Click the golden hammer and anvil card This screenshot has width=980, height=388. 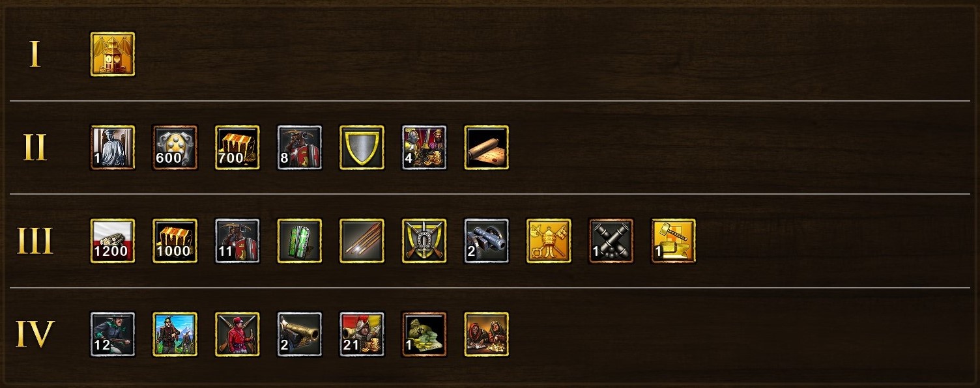pyautogui.click(x=674, y=241)
